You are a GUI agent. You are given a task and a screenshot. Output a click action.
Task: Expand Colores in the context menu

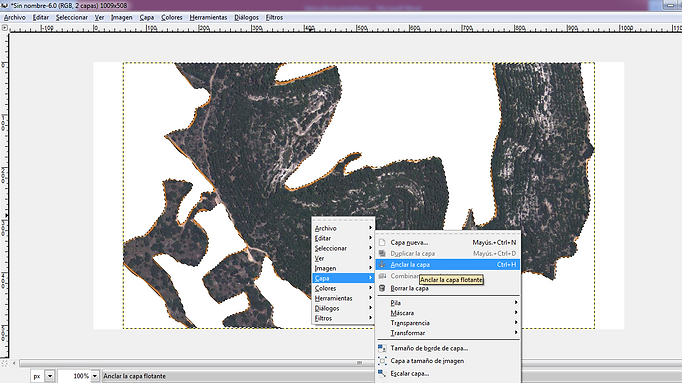point(343,288)
